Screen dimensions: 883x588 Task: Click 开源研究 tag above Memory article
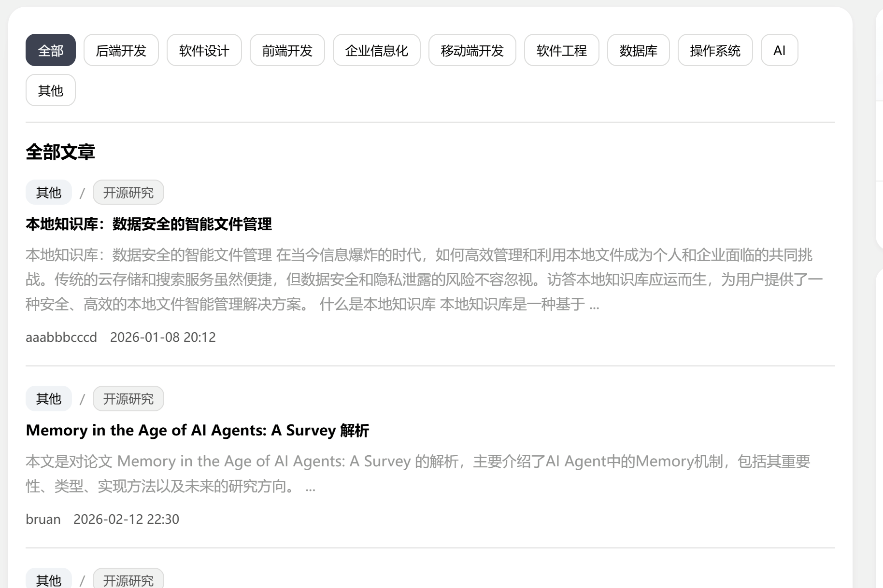coord(128,399)
